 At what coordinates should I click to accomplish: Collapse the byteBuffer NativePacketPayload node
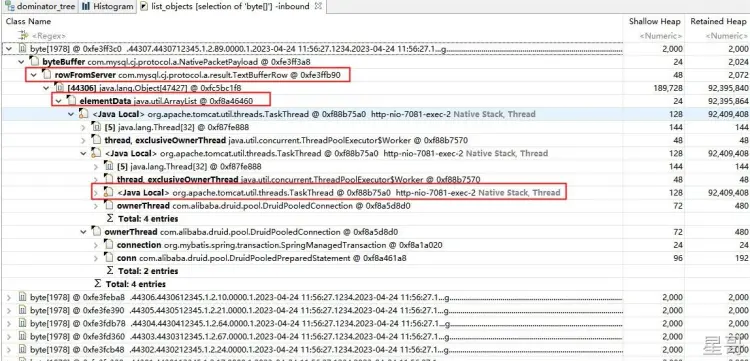22,62
